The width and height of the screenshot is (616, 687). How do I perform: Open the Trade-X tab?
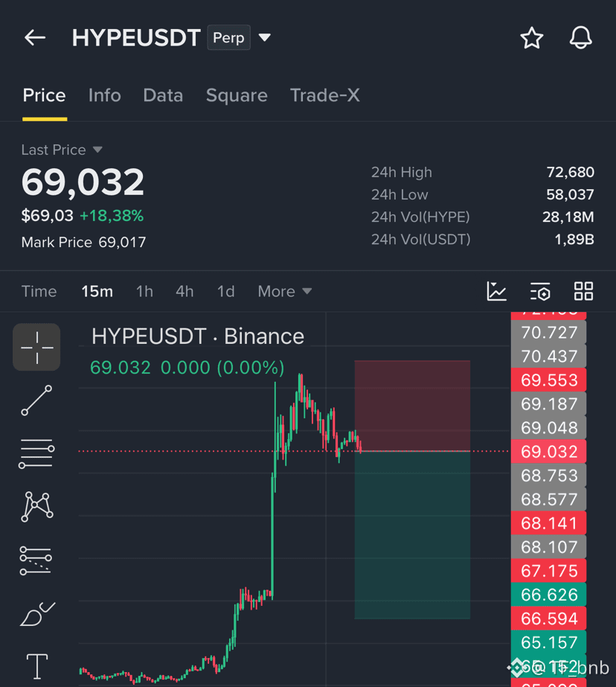[x=325, y=95]
